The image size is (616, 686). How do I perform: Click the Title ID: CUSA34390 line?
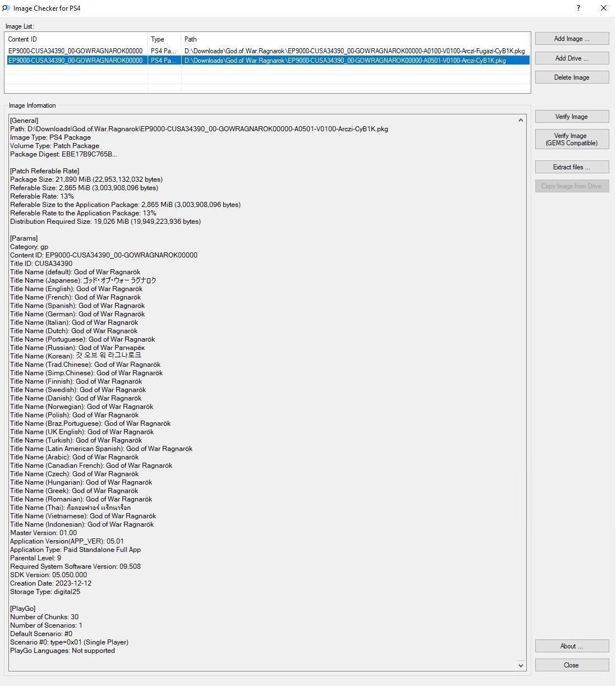pyautogui.click(x=41, y=264)
